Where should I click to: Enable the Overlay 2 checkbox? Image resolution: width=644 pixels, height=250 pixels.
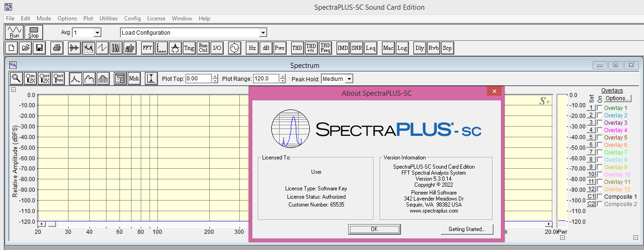click(600, 115)
